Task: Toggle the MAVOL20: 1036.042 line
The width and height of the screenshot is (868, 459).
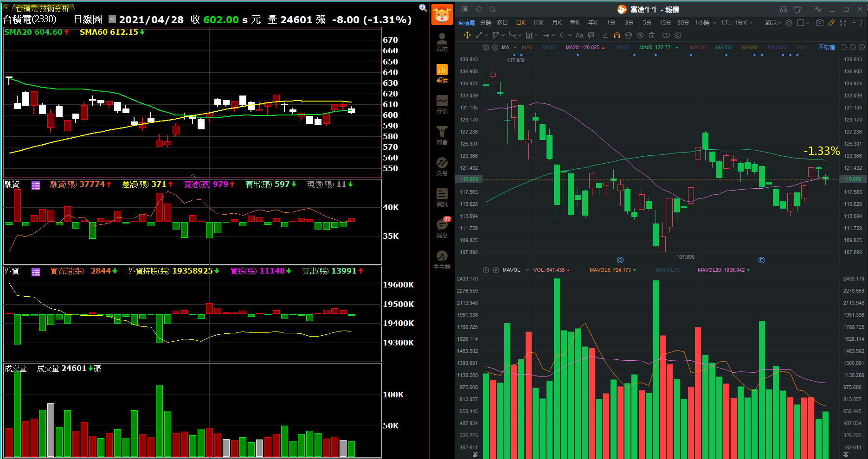Action: tap(723, 270)
